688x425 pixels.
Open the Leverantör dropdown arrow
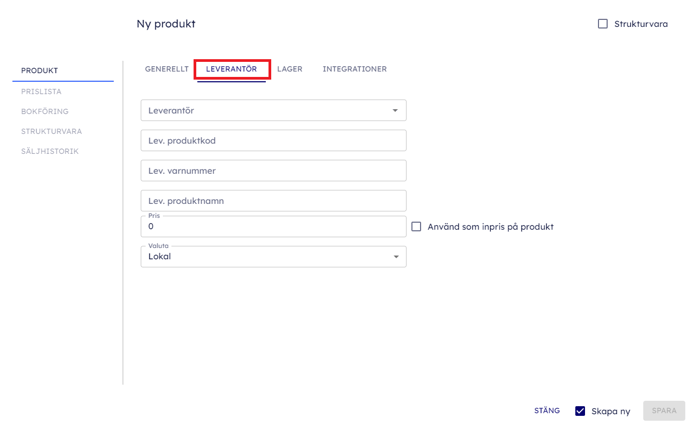pos(395,111)
